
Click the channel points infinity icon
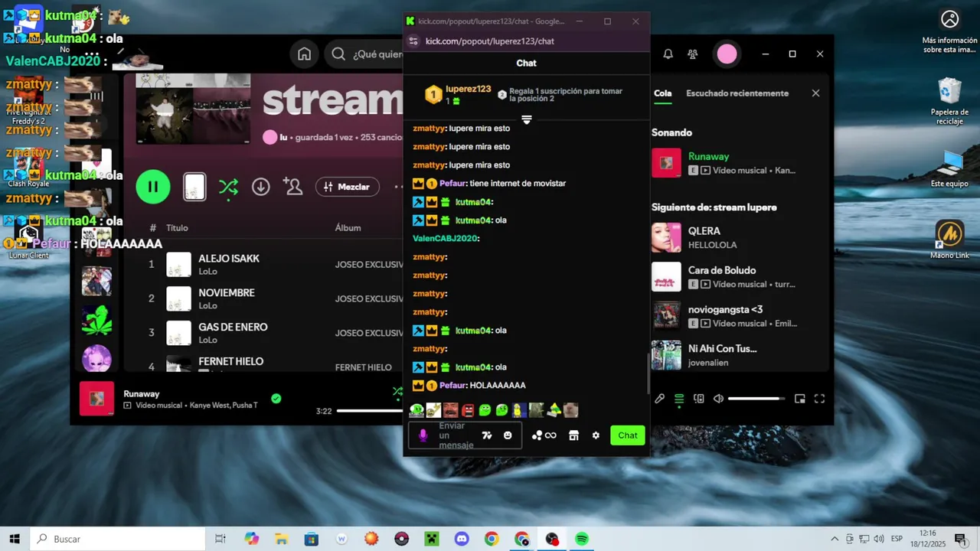[x=544, y=435]
